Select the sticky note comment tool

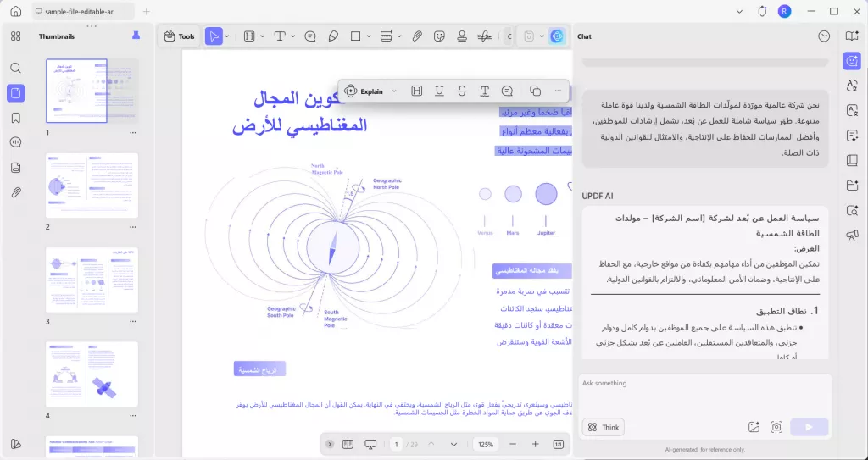pos(310,36)
